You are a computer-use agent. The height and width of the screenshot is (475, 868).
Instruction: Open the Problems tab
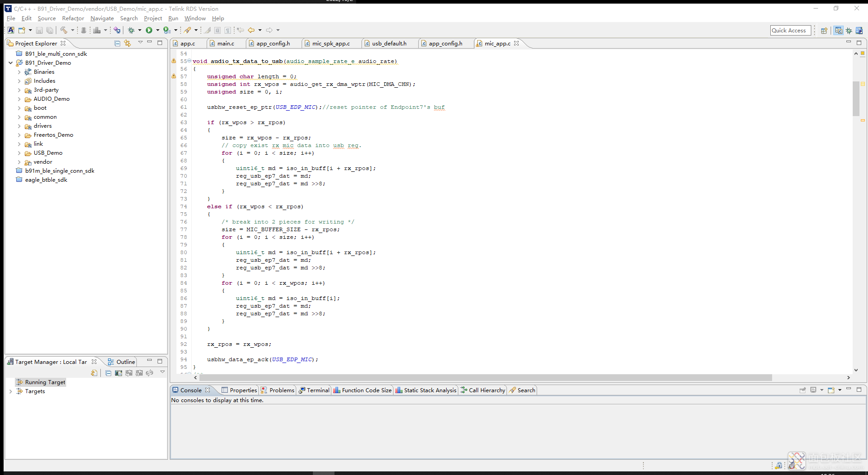click(x=278, y=390)
